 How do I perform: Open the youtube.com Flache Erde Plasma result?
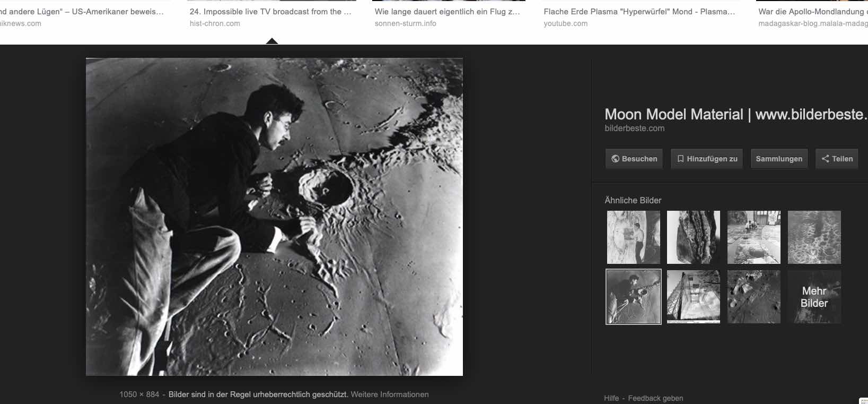click(x=639, y=17)
